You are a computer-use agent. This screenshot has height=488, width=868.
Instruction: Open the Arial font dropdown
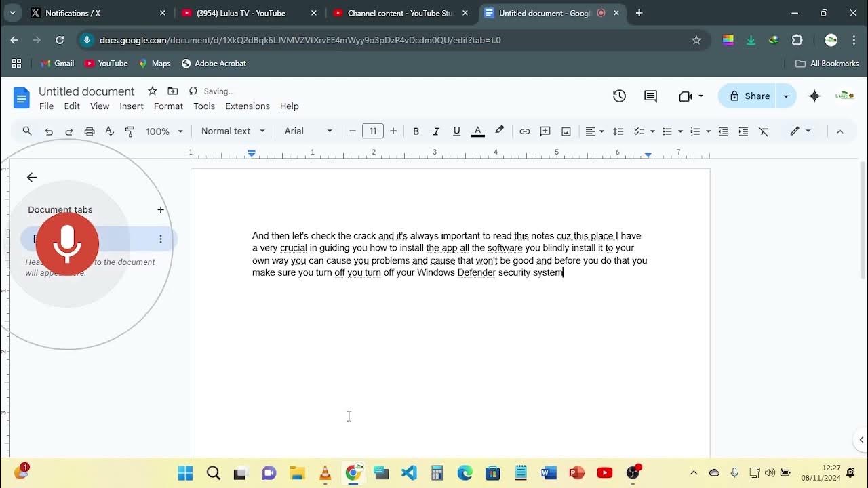pyautogui.click(x=309, y=131)
